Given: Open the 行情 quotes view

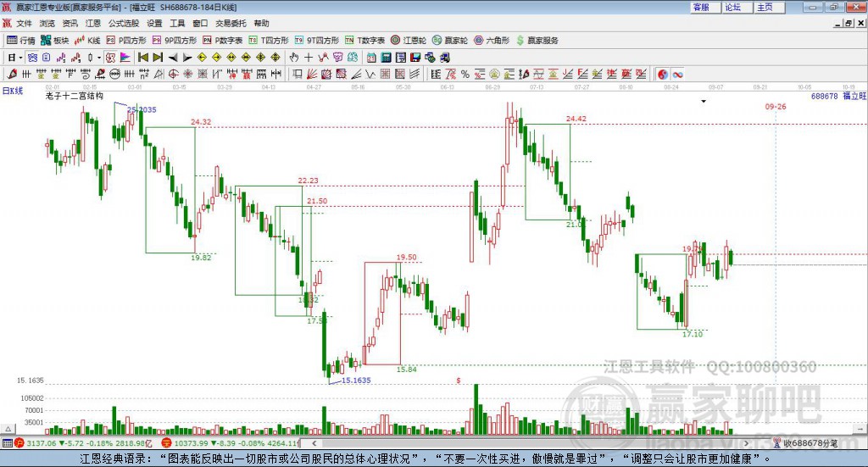Looking at the screenshot, I should click(x=21, y=41).
